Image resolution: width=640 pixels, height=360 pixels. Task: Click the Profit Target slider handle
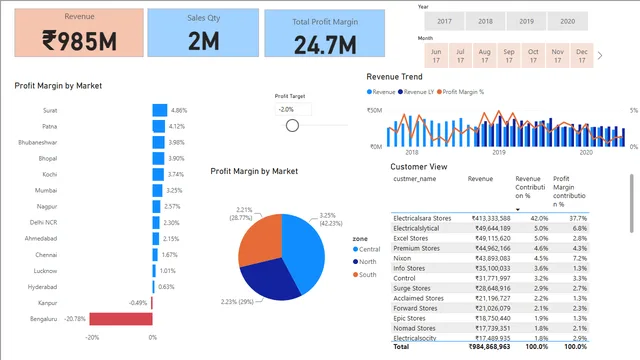click(292, 126)
